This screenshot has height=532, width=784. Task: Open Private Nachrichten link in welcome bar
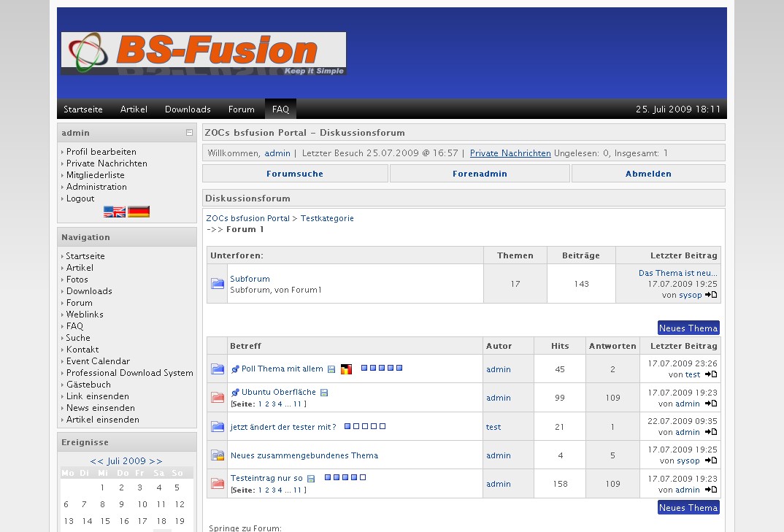pos(510,153)
